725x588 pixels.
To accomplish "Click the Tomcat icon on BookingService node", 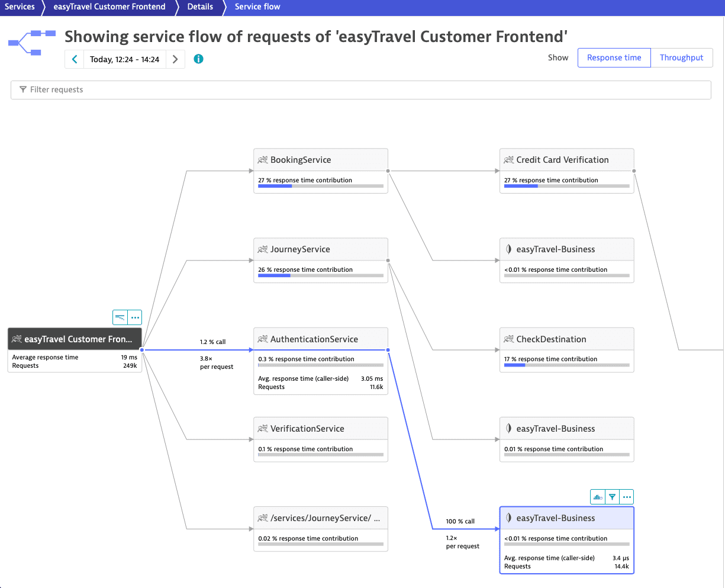I will click(263, 160).
